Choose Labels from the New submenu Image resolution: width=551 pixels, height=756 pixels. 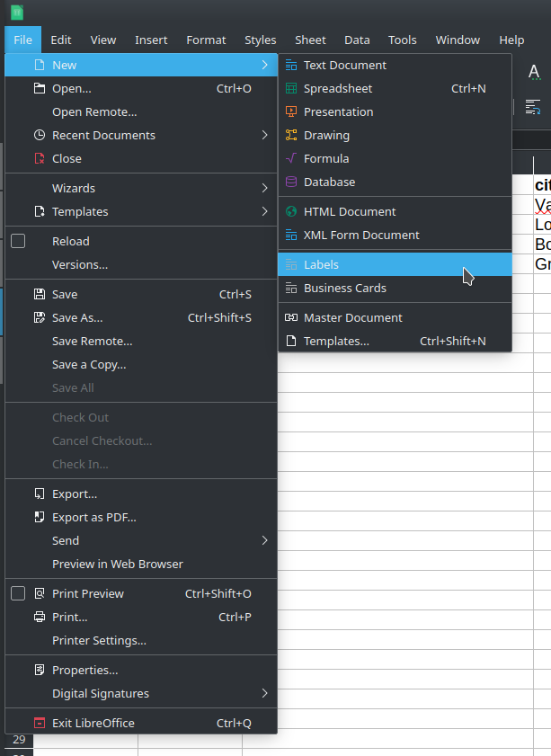[x=395, y=264]
